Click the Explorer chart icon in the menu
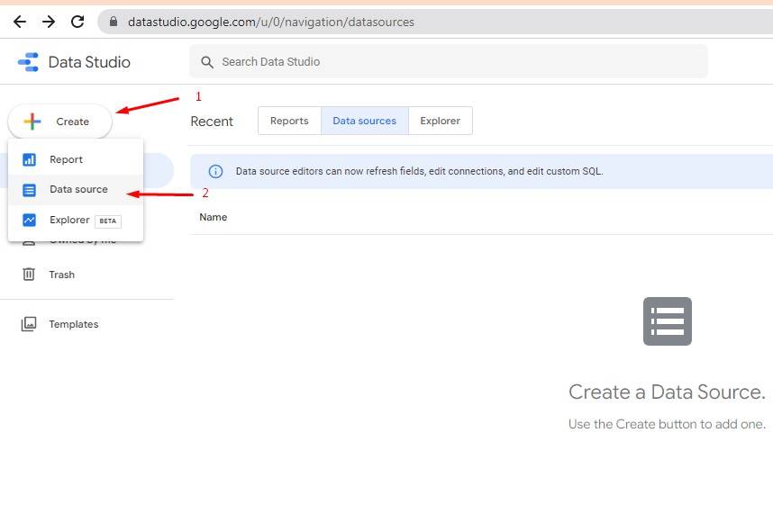Viewport: 773px width, 532px height. pyautogui.click(x=30, y=220)
